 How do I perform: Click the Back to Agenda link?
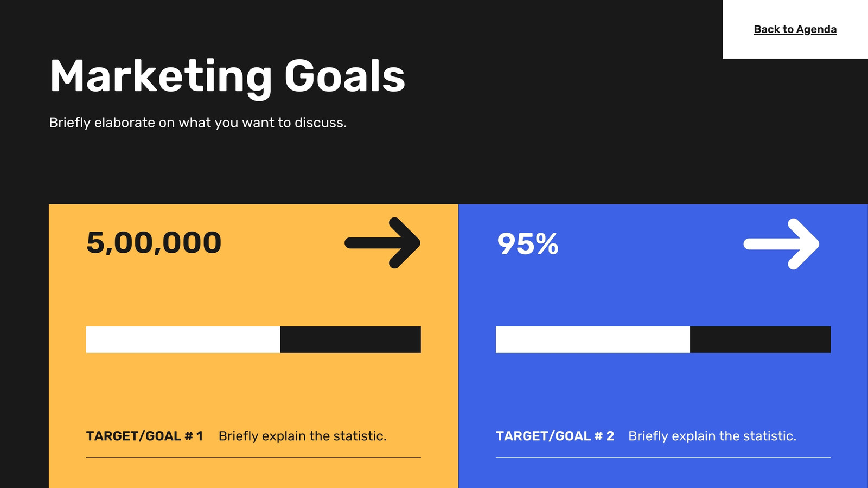tap(795, 29)
